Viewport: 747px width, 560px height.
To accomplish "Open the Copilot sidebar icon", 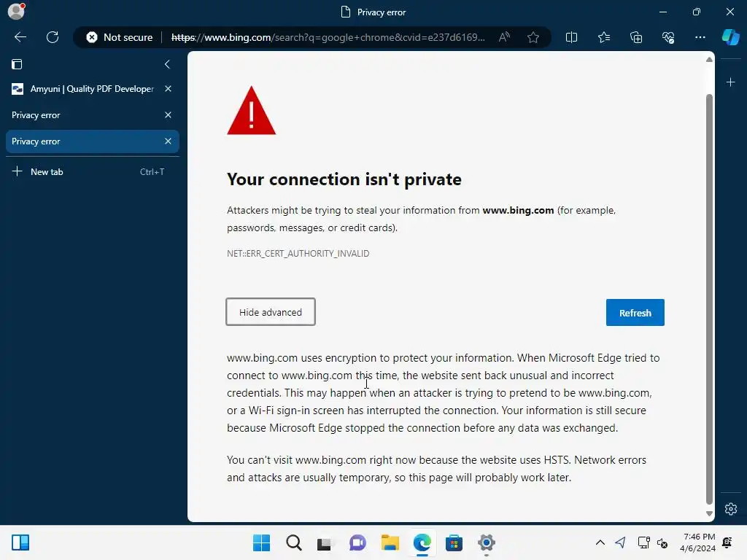I will tap(730, 37).
